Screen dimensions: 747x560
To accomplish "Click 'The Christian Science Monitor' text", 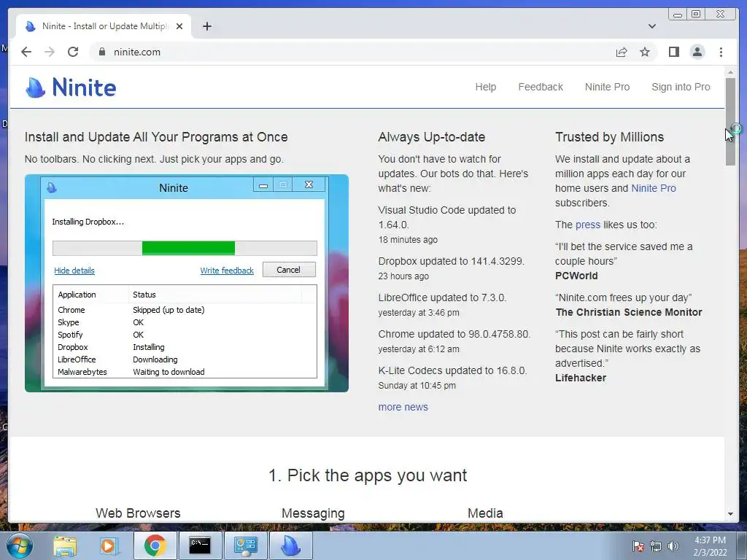I will (629, 312).
